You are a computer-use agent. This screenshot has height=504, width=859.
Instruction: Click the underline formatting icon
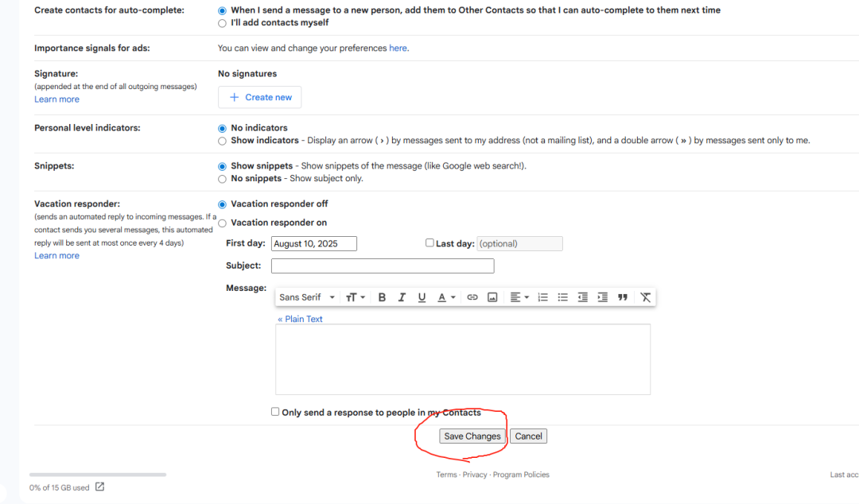[x=422, y=297]
